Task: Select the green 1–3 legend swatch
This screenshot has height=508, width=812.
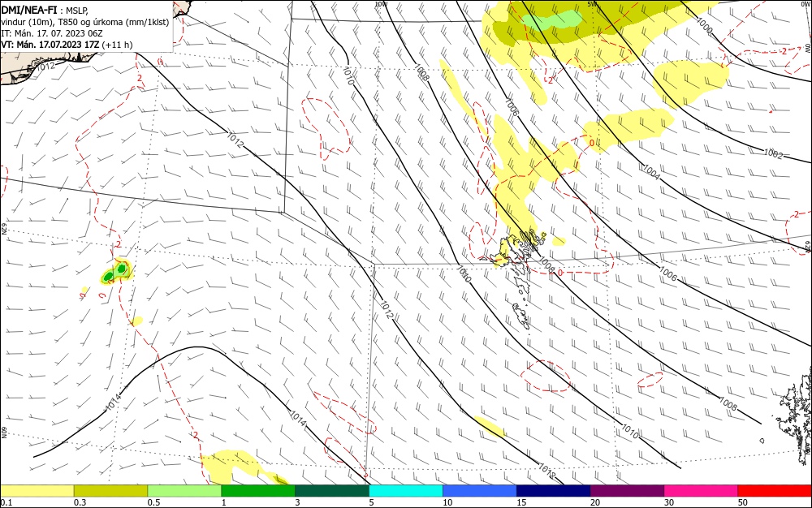Action: [258, 491]
